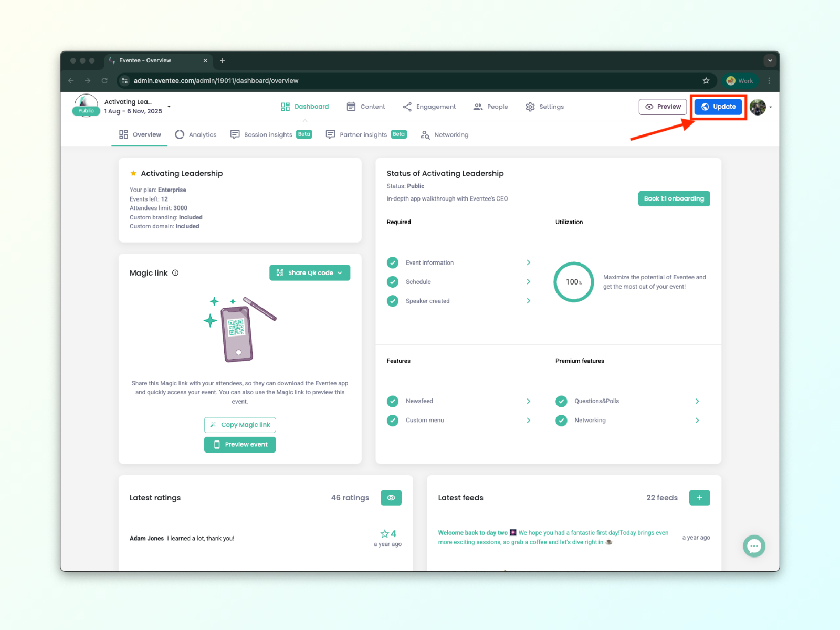840x630 pixels.
Task: Click the 46 ratings count
Action: [x=350, y=498]
